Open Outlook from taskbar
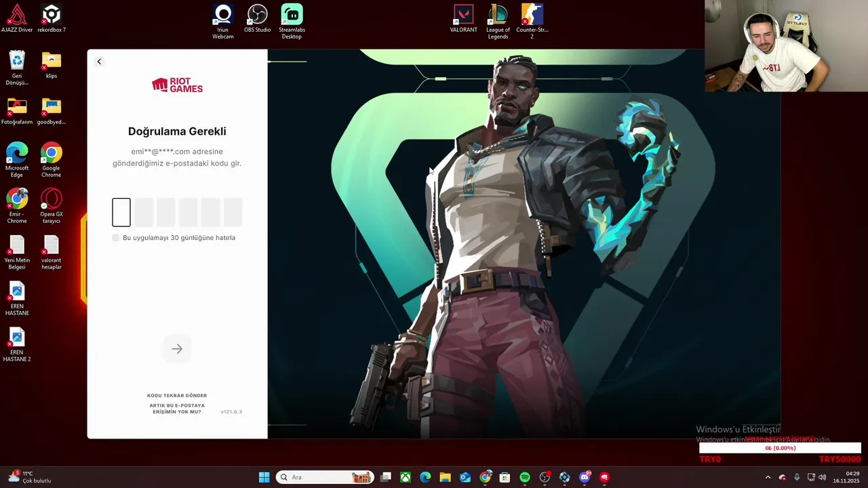 (465, 477)
